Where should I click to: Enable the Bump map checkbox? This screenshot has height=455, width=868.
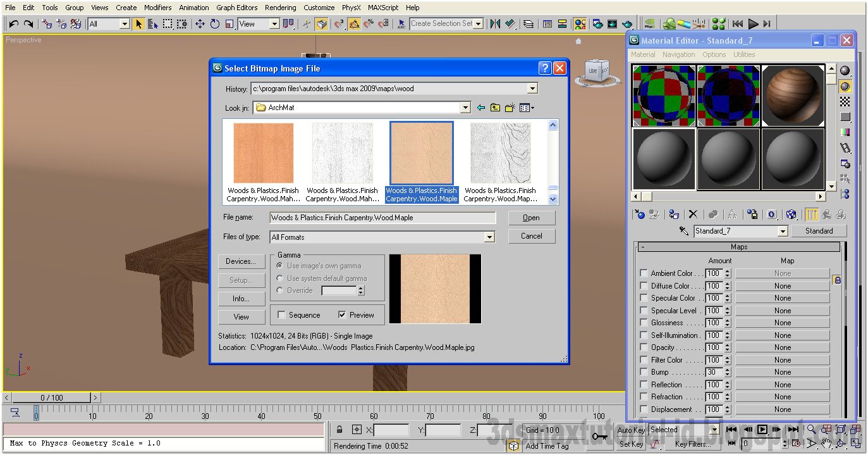[x=644, y=372]
